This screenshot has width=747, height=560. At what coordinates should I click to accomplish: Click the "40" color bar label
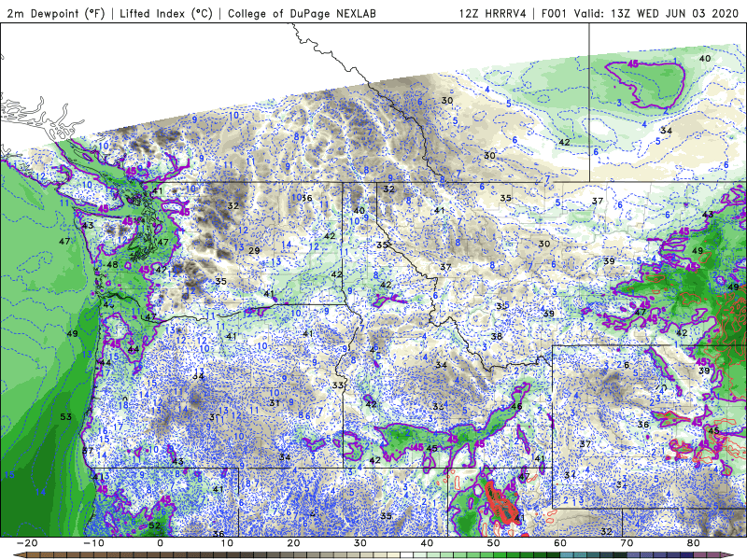coord(427,543)
